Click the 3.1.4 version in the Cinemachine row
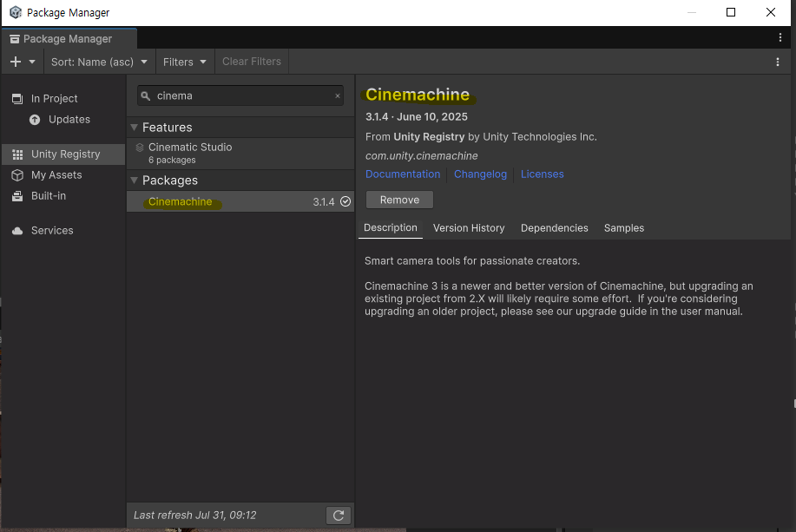 tap(324, 202)
